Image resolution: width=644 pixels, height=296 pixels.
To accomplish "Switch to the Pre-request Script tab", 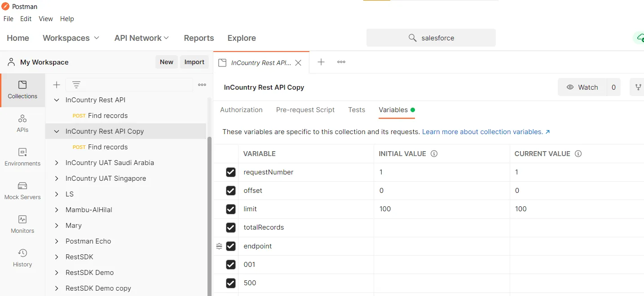I will [x=305, y=110].
